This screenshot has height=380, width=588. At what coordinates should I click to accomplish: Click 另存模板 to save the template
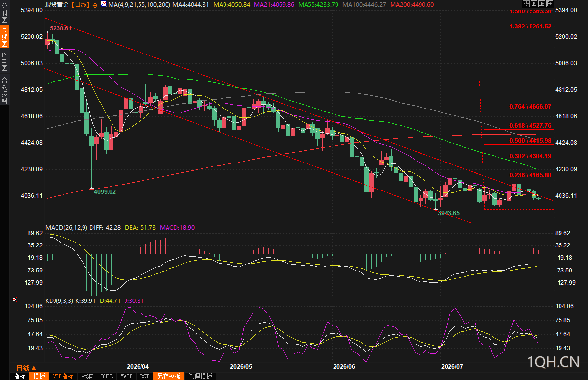coord(169,376)
